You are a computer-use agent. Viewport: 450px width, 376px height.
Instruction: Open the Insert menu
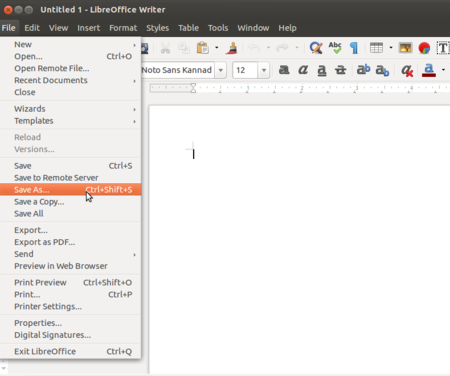pos(89,28)
